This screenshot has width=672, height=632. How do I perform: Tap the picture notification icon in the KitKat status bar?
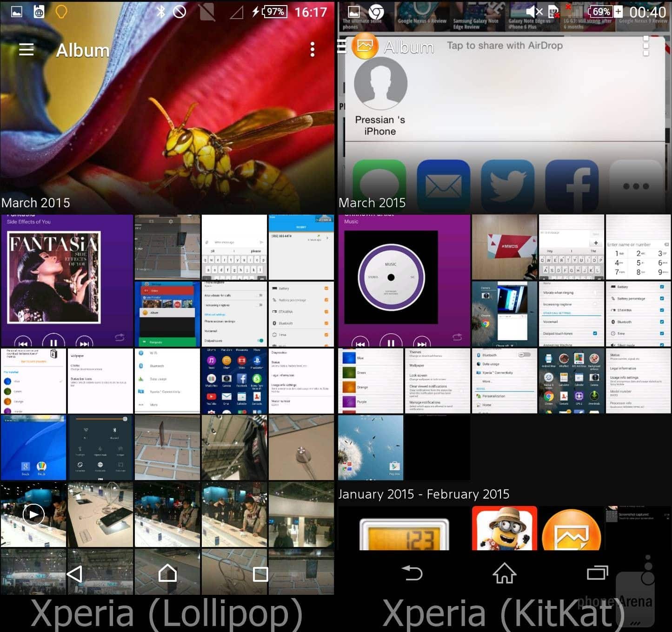[354, 12]
